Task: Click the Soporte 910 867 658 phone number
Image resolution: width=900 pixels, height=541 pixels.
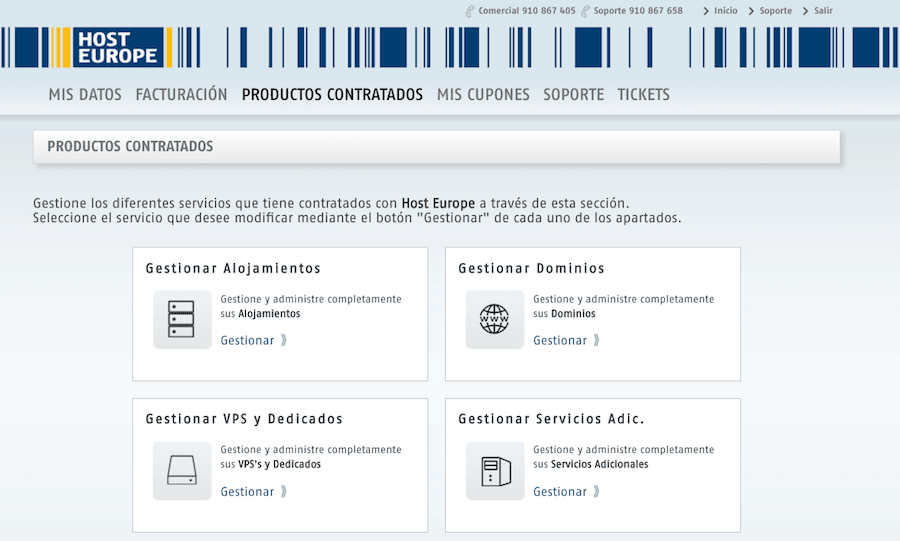Action: click(638, 11)
